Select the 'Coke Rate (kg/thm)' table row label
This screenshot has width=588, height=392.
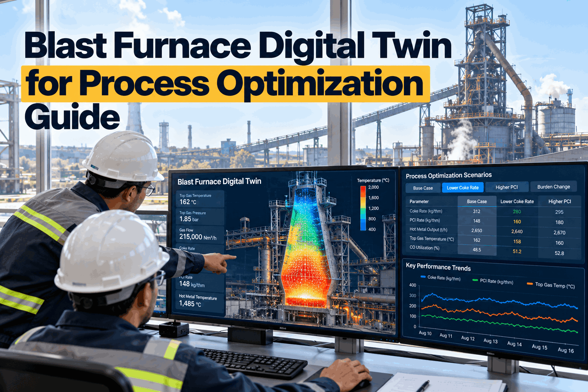tap(426, 211)
